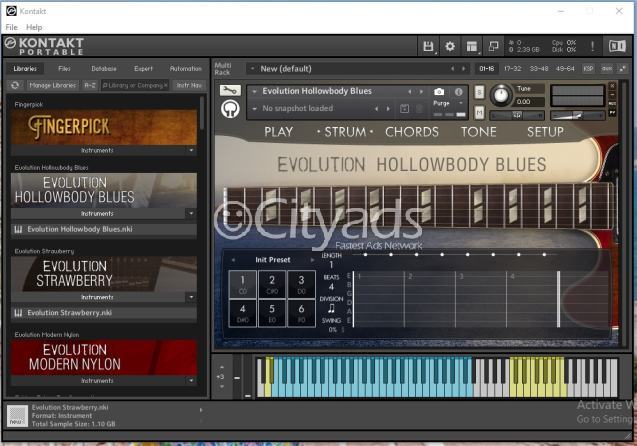The height and width of the screenshot is (446, 637).
Task: Click Evolution Hollowbody Blues.nki piano icon
Action: (x=18, y=229)
